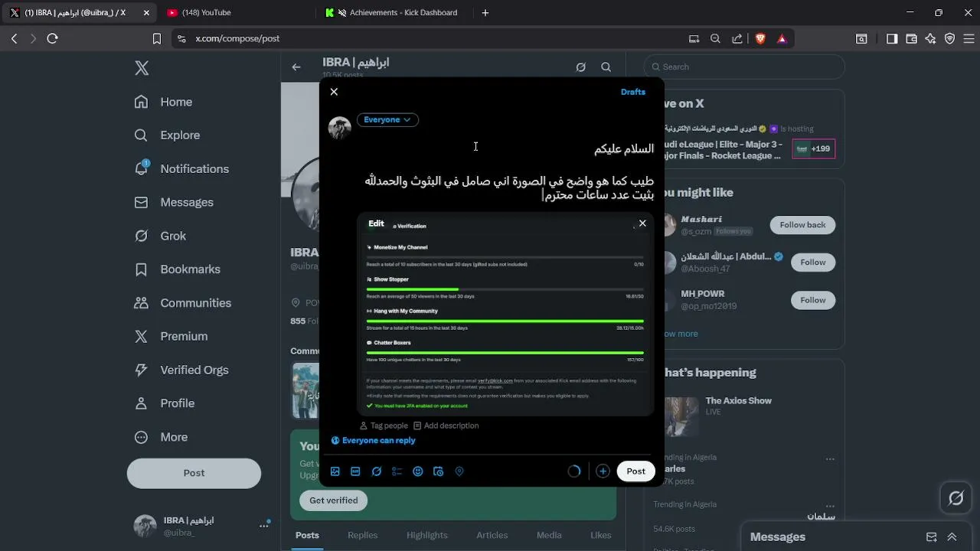The image size is (980, 551).
Task: Schedule the post with calendar icon
Action: (x=439, y=471)
